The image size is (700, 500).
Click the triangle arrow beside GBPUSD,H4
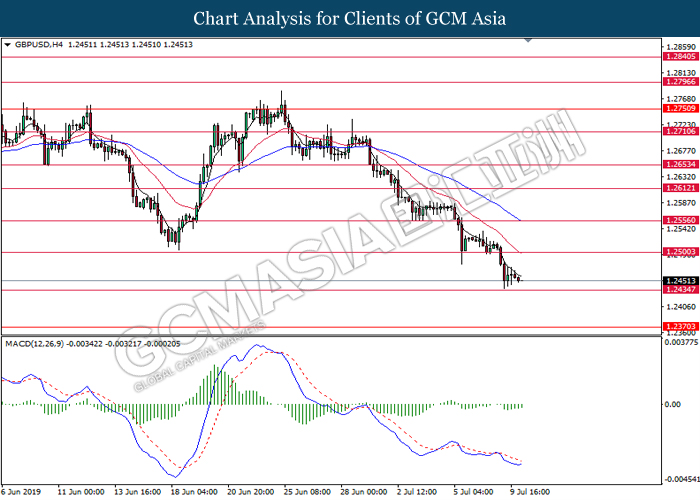tap(9, 45)
